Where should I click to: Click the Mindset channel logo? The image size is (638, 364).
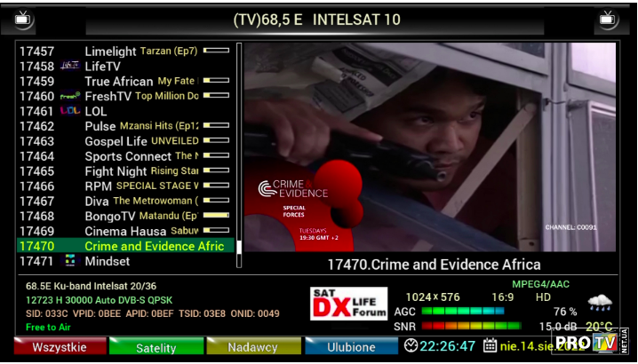70,261
